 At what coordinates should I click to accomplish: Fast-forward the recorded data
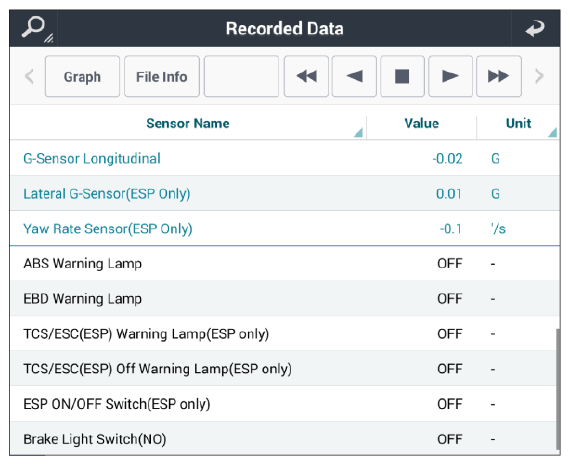tap(498, 76)
